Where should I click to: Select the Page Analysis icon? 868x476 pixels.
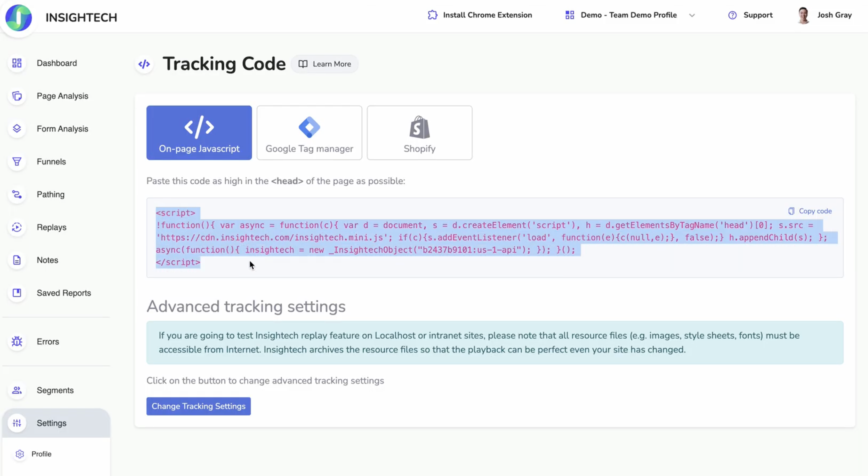coord(17,96)
